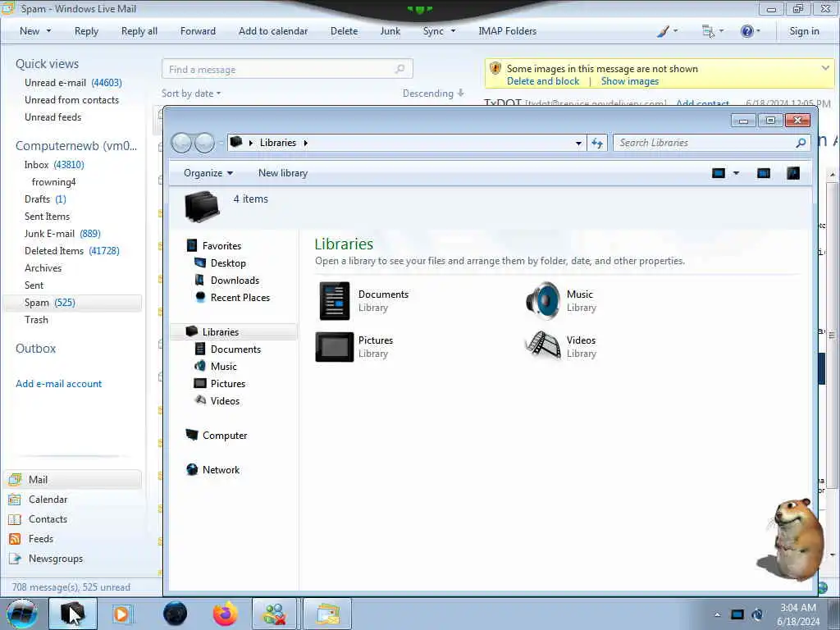The image size is (840, 630).
Task: Click Reply all in Mail toolbar
Action: pos(139,31)
